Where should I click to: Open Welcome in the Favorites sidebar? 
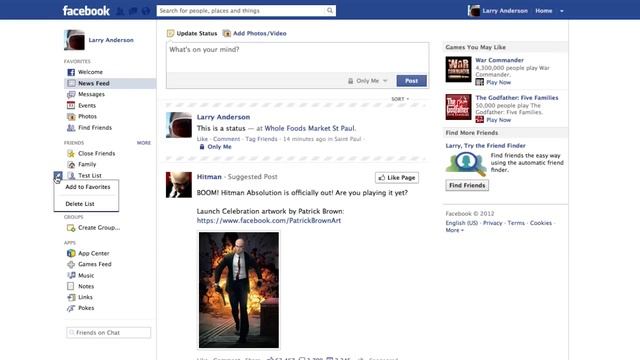[90, 72]
